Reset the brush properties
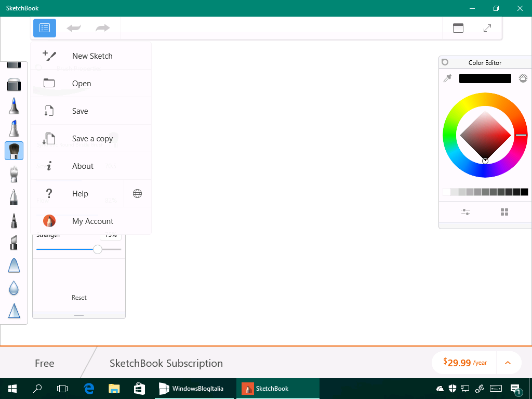This screenshot has width=532, height=399. [x=79, y=298]
